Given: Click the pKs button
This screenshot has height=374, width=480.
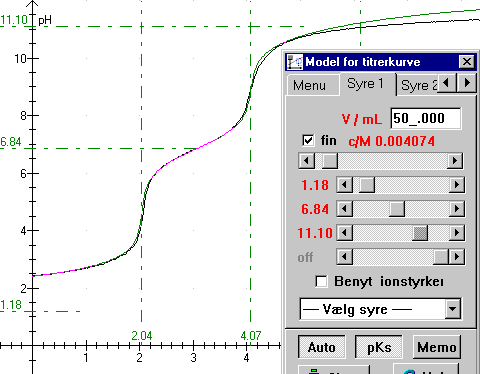Looking at the screenshot, I should (x=379, y=347).
